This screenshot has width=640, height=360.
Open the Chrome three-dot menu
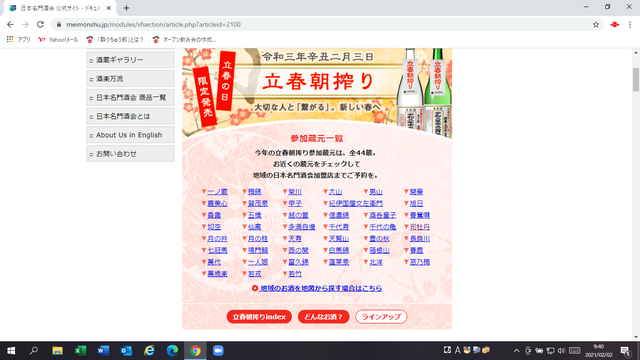(x=630, y=24)
